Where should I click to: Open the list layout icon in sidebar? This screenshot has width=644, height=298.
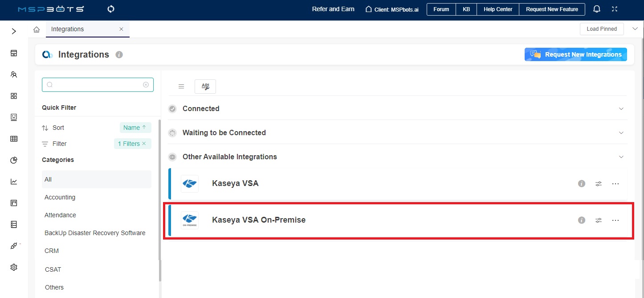coord(14,224)
